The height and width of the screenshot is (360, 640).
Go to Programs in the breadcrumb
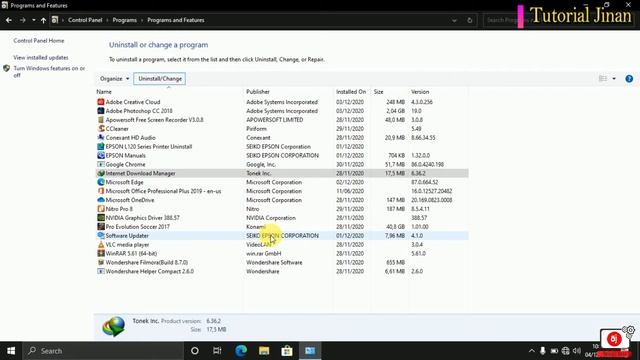tap(124, 20)
